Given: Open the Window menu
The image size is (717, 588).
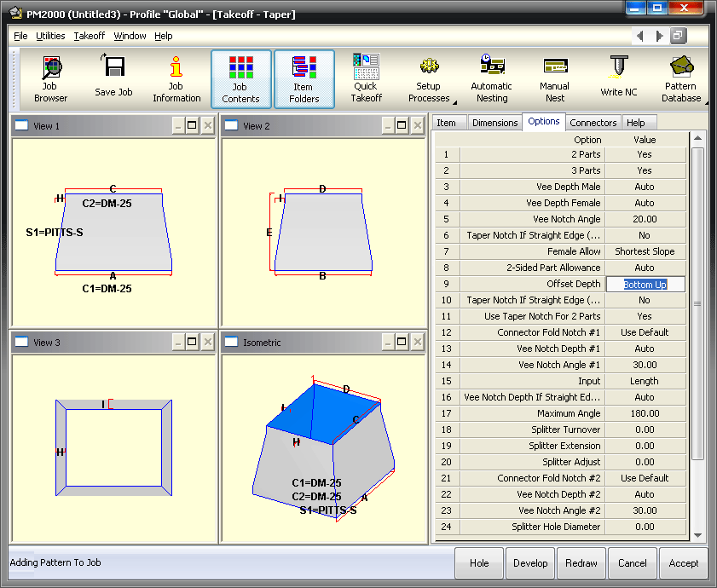Looking at the screenshot, I should (130, 36).
